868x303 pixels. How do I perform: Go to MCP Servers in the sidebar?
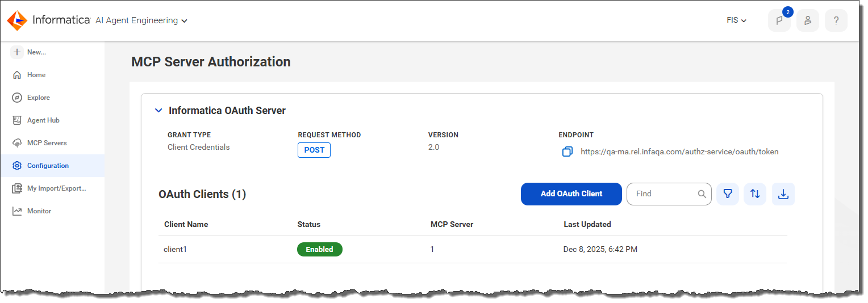click(52, 143)
